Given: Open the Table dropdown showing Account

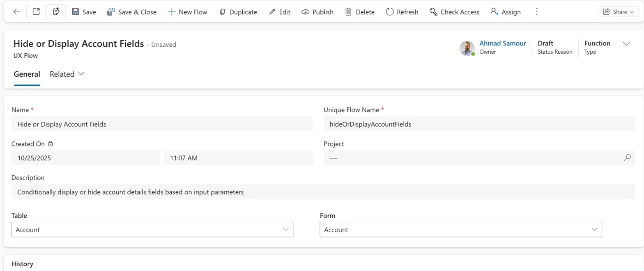Looking at the screenshot, I should (152, 230).
